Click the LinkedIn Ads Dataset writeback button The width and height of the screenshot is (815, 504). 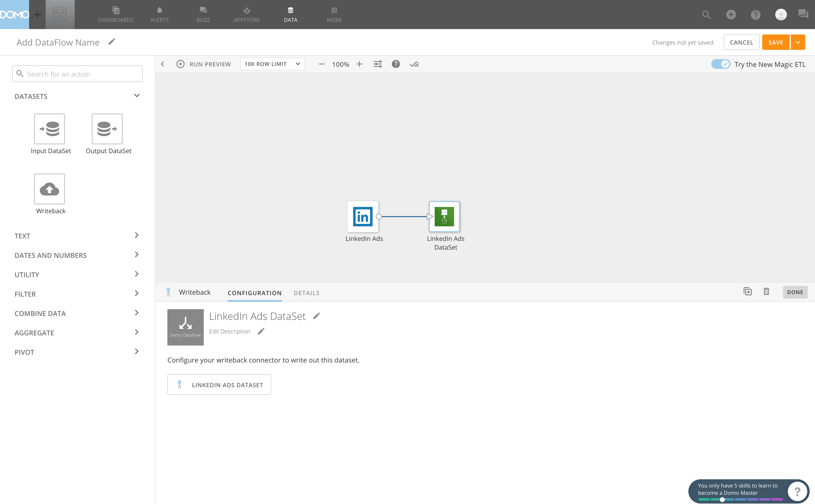[219, 385]
